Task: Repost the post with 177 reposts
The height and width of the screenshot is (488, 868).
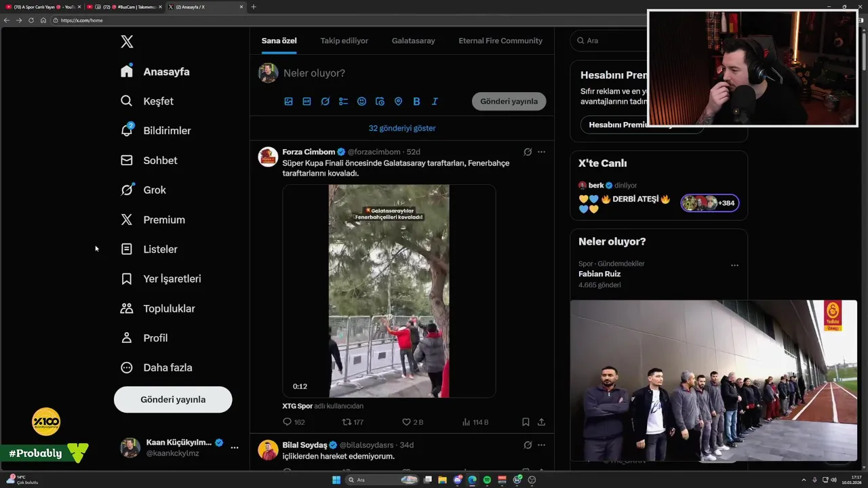Action: click(353, 422)
